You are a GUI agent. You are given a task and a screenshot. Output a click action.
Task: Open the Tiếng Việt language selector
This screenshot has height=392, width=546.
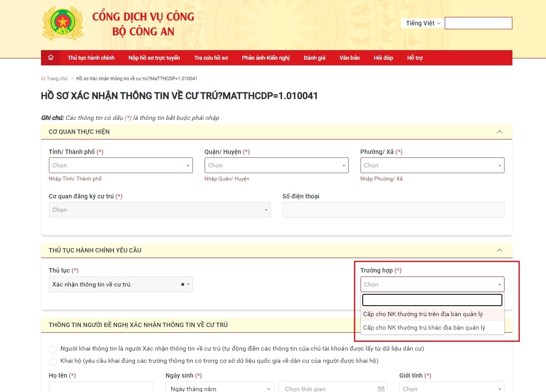422,23
